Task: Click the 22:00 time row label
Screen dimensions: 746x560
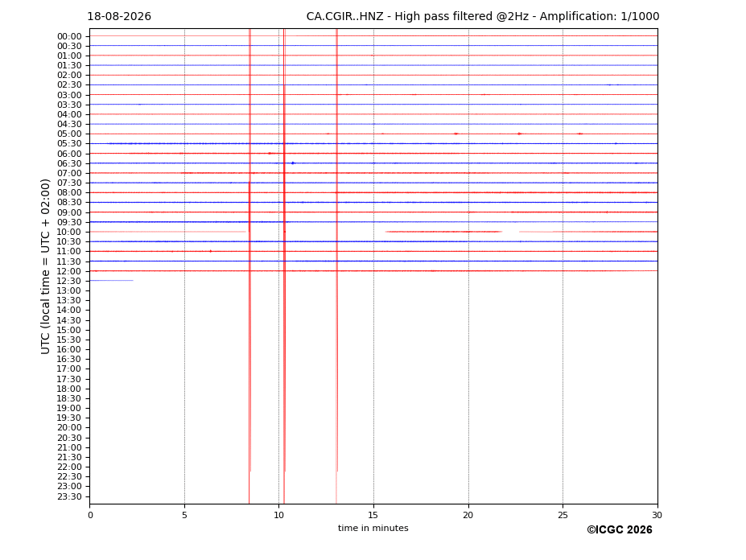Action: [x=69, y=467]
